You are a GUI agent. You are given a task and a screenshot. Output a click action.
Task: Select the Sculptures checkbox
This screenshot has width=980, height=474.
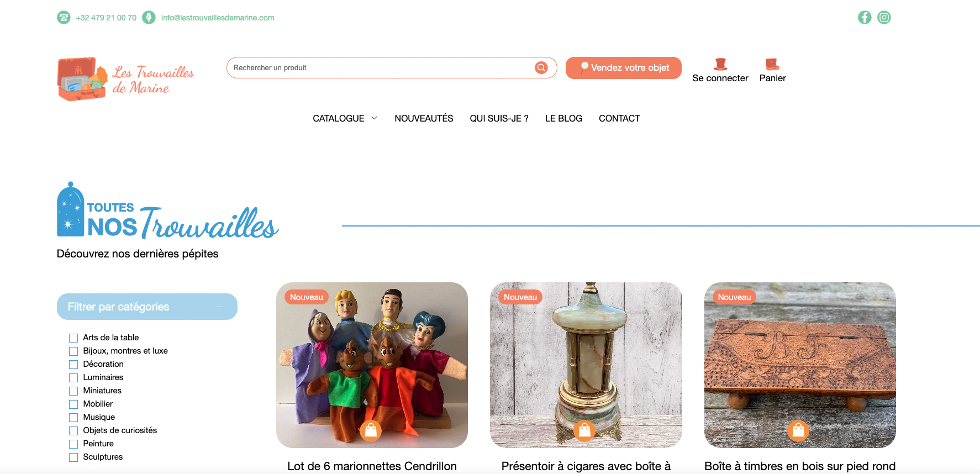73,457
